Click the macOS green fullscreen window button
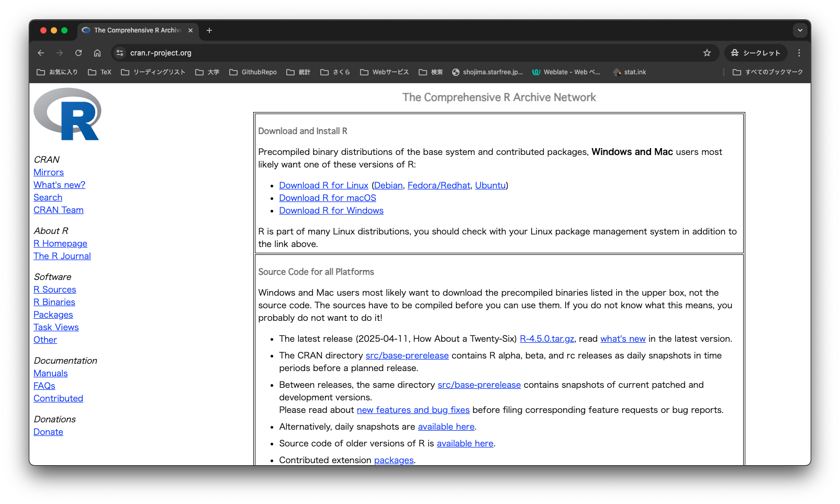Screen dimensions: 840x504 coord(64,30)
